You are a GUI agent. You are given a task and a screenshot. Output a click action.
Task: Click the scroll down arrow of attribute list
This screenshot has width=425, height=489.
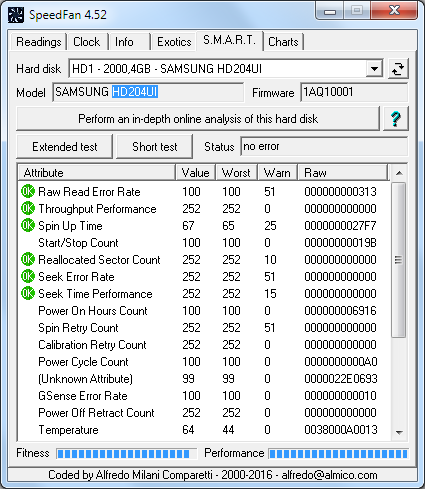(399, 432)
